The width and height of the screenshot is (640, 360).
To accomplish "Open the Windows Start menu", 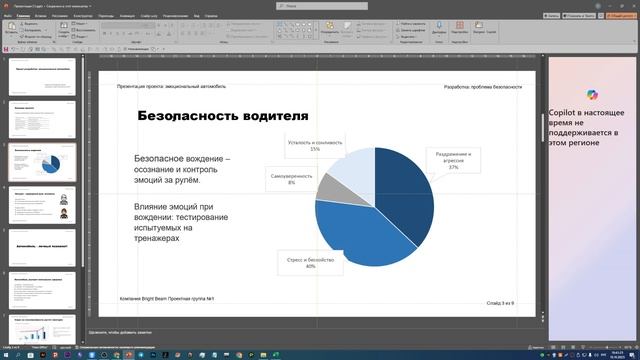I will pos(6,355).
